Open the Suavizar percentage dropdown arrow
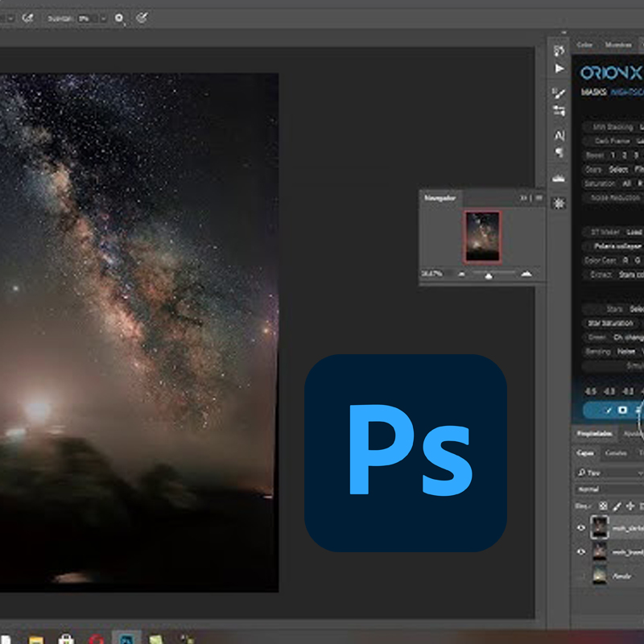 pyautogui.click(x=103, y=19)
